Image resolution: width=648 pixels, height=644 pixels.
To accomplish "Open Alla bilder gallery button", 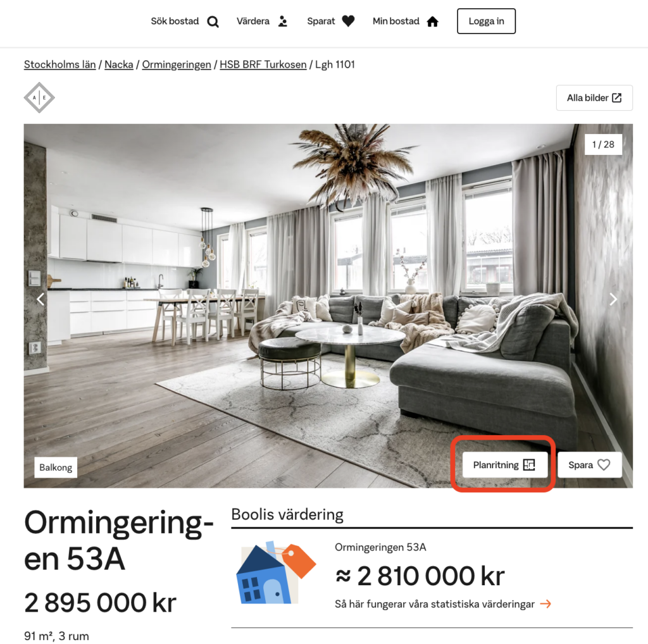I will [594, 98].
